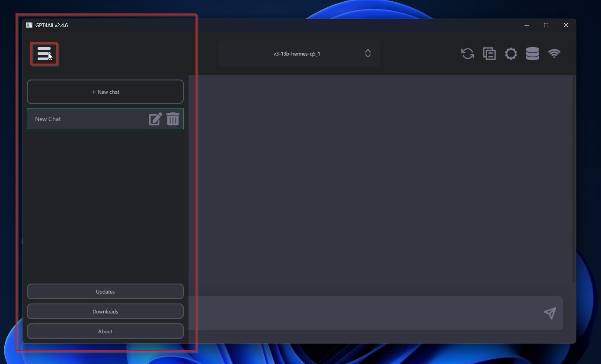601x364 pixels.
Task: Send the message using the paper plane icon
Action: (x=550, y=313)
